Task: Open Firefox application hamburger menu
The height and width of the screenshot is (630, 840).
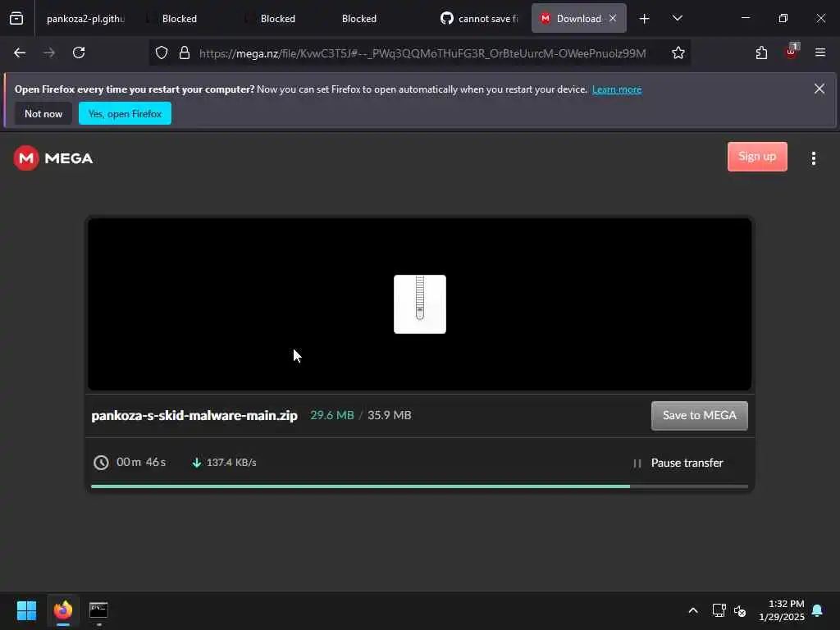Action: pyautogui.click(x=820, y=52)
